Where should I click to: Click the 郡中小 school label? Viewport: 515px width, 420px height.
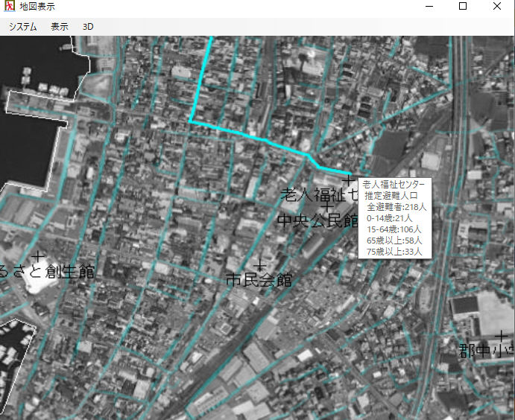click(486, 351)
